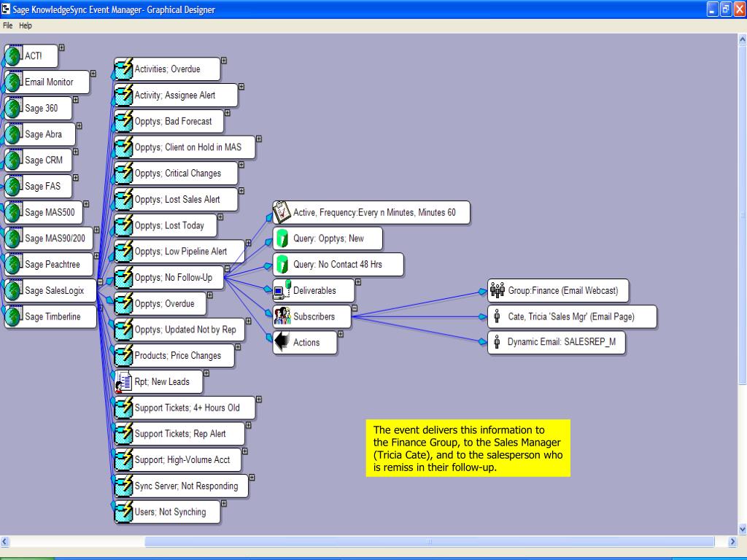Open the File menu

click(7, 26)
